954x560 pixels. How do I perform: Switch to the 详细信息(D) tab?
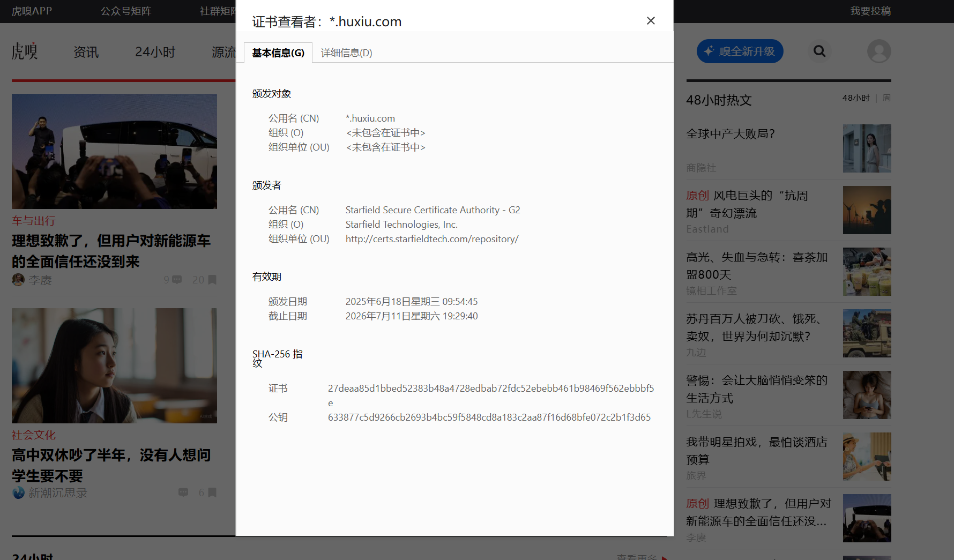click(346, 53)
